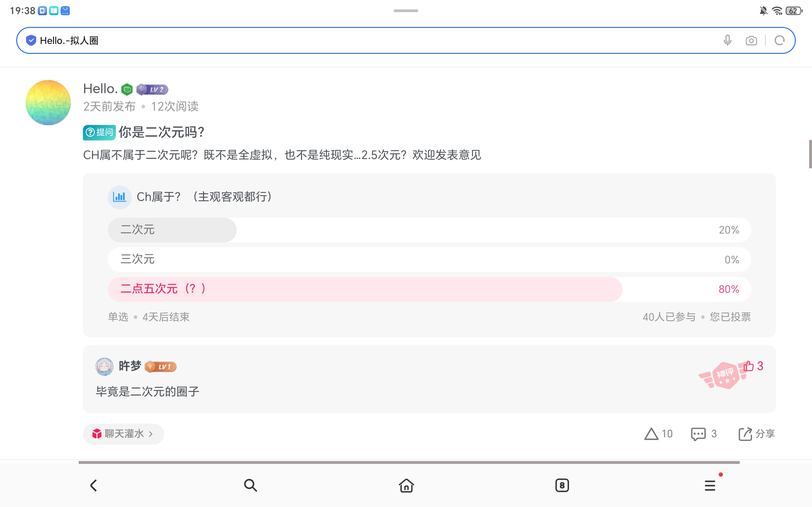Upvote the post with triangle icon
The width and height of the screenshot is (812, 507).
coord(651,433)
